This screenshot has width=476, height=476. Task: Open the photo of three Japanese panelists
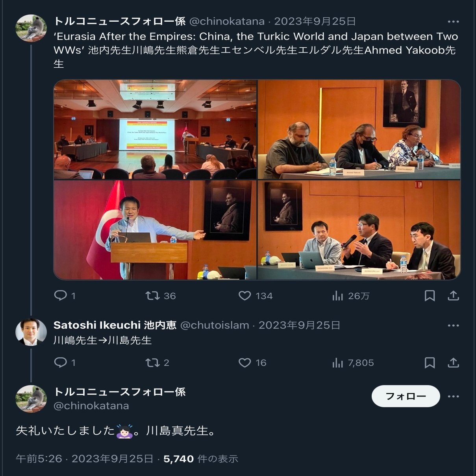359,230
